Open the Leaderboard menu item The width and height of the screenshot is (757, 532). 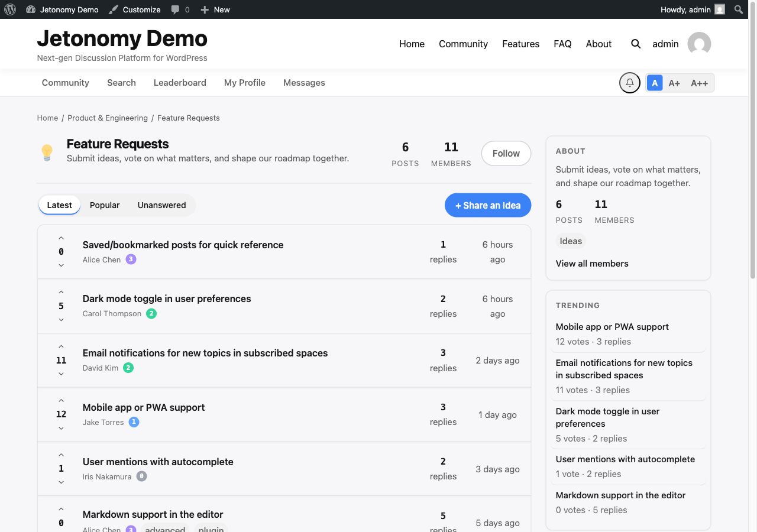(x=180, y=83)
